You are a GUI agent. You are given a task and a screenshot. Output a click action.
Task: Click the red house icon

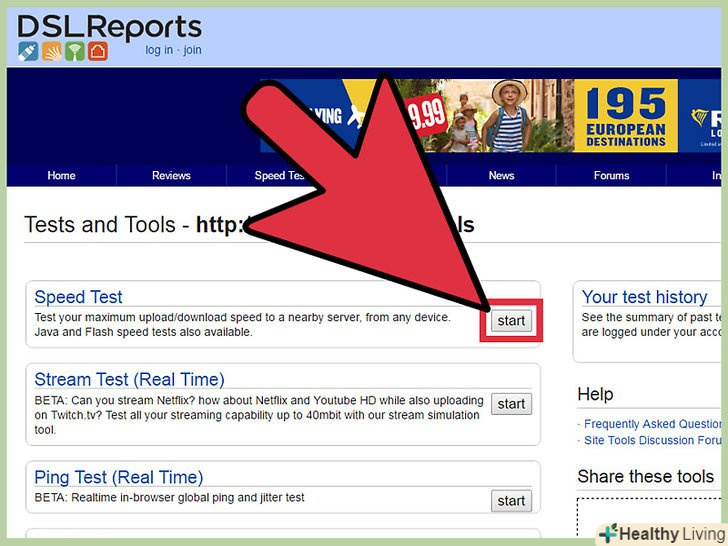click(x=98, y=52)
